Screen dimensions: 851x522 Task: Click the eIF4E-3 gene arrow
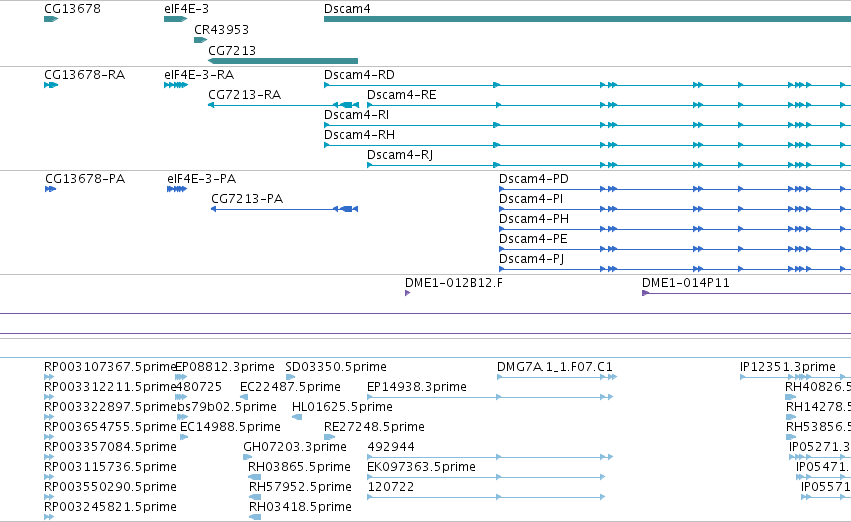(x=176, y=19)
